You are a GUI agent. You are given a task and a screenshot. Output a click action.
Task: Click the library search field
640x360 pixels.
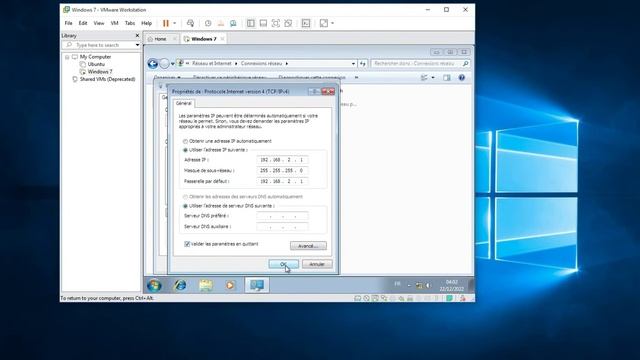coord(99,45)
